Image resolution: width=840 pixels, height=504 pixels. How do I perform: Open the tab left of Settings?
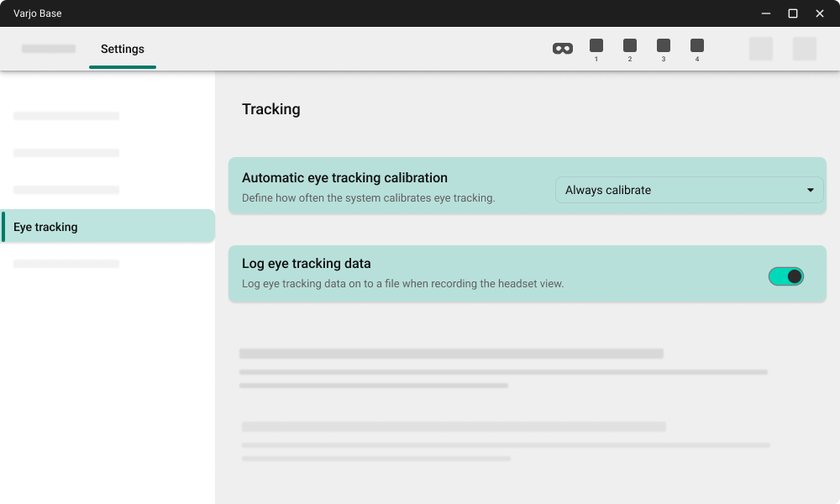click(x=49, y=50)
